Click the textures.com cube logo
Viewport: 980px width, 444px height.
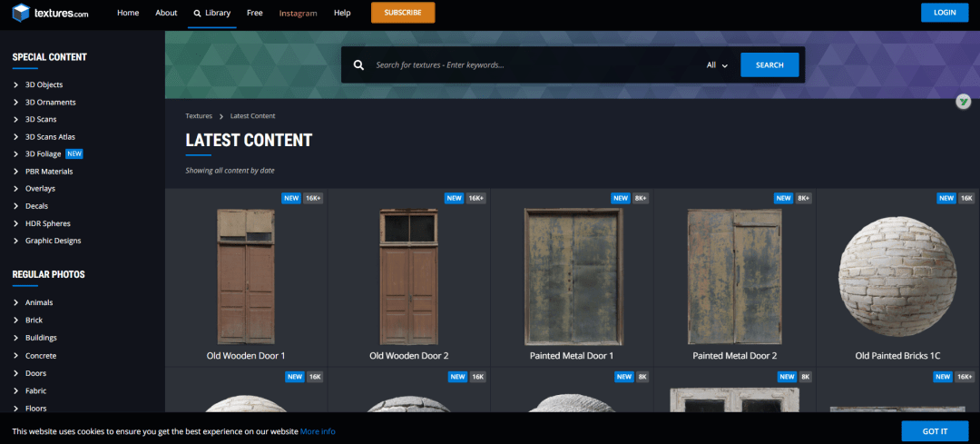click(21, 13)
